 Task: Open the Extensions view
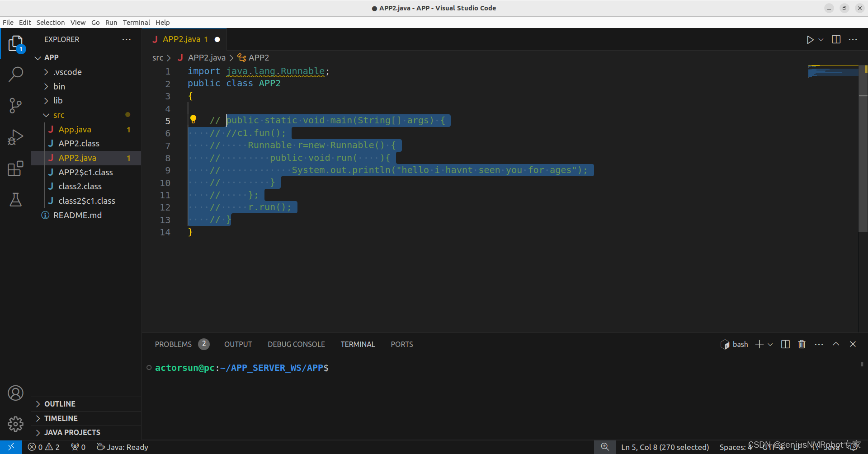[x=15, y=168]
